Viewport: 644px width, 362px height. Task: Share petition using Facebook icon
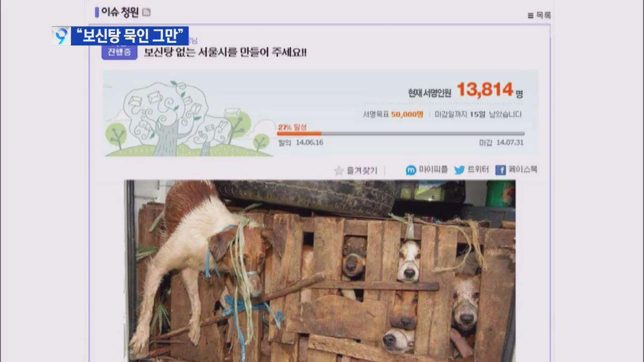[501, 170]
